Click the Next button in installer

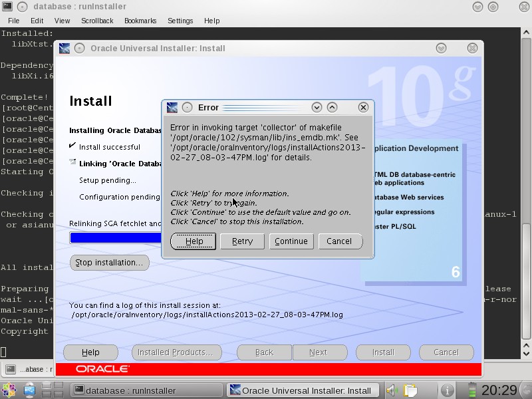click(320, 352)
